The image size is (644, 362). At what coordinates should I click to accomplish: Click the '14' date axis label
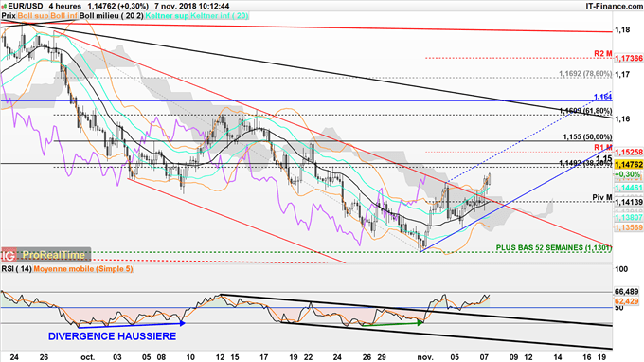tap(557, 357)
